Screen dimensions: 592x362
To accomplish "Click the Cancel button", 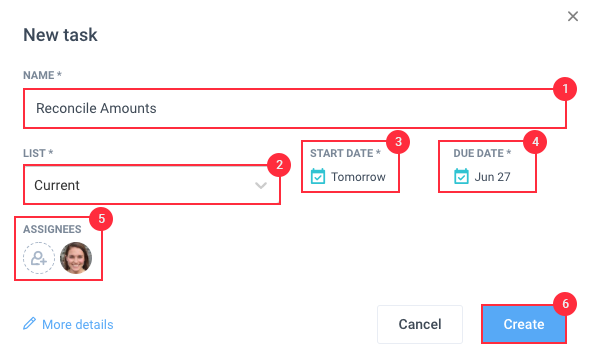I will 420,324.
